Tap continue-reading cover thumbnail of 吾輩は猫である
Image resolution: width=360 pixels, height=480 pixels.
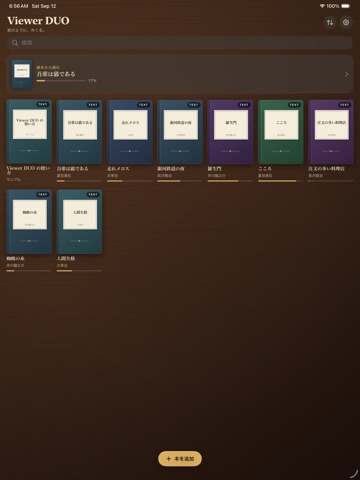coord(22,74)
